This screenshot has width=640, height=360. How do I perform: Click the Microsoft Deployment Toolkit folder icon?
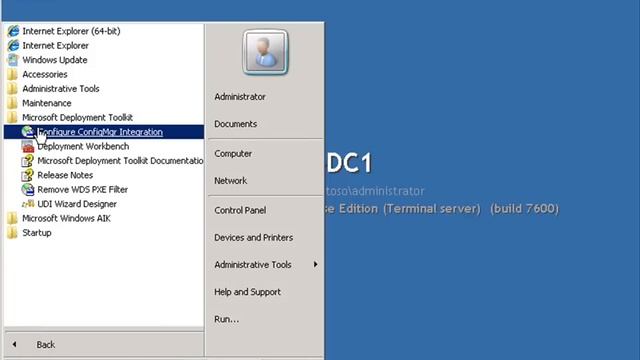click(x=13, y=118)
